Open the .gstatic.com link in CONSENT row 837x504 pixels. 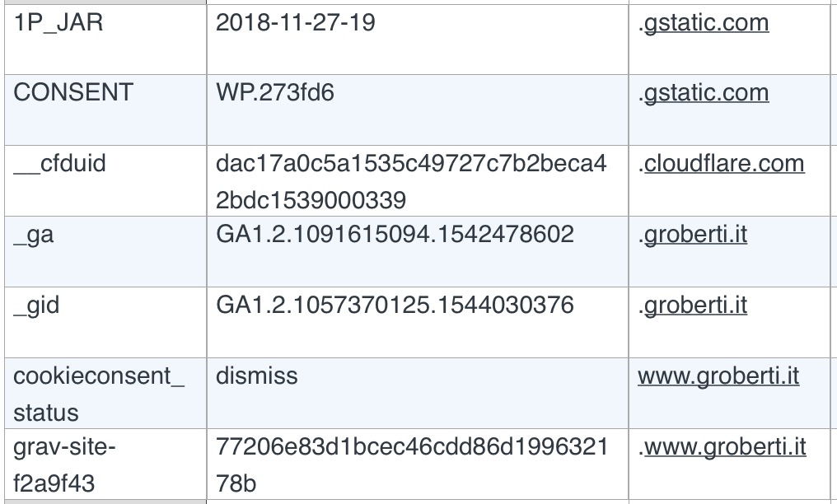pos(704,93)
